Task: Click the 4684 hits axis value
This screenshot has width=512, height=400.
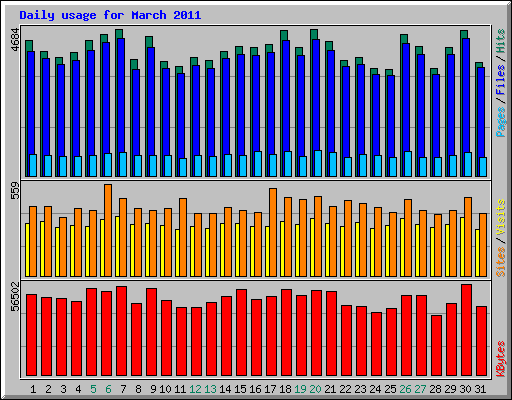Action: [x=15, y=39]
